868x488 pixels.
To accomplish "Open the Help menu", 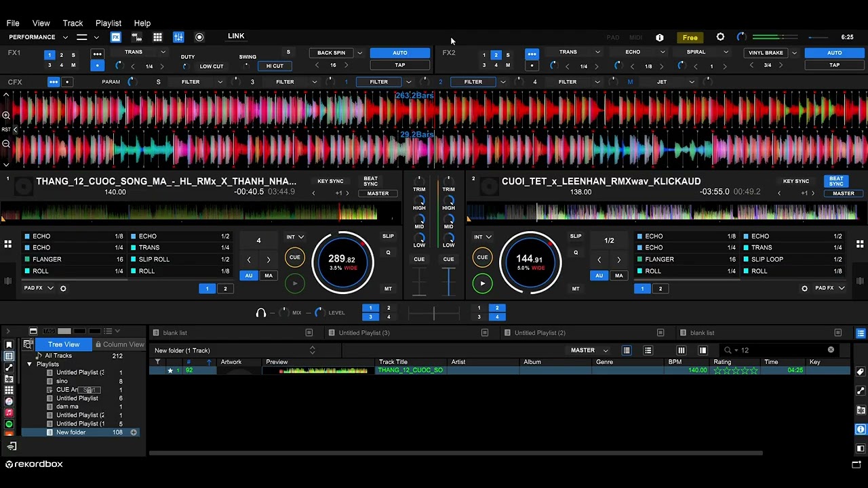I will pos(142,23).
